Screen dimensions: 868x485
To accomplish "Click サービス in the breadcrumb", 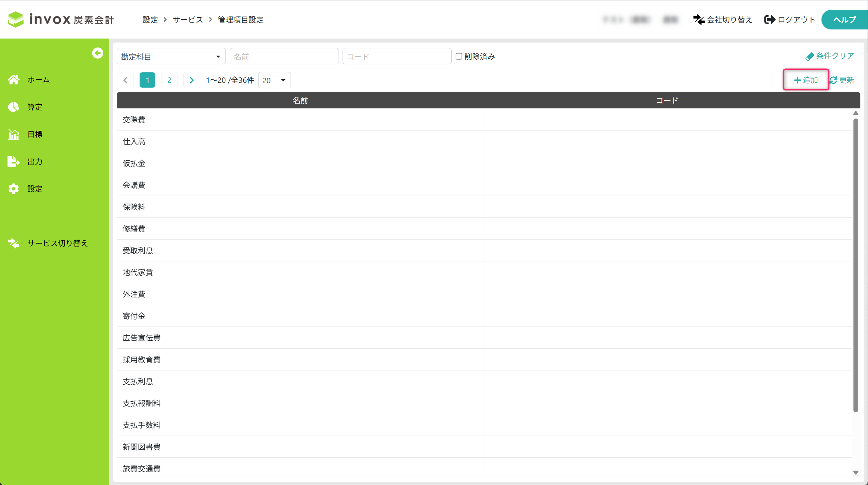I will (188, 20).
